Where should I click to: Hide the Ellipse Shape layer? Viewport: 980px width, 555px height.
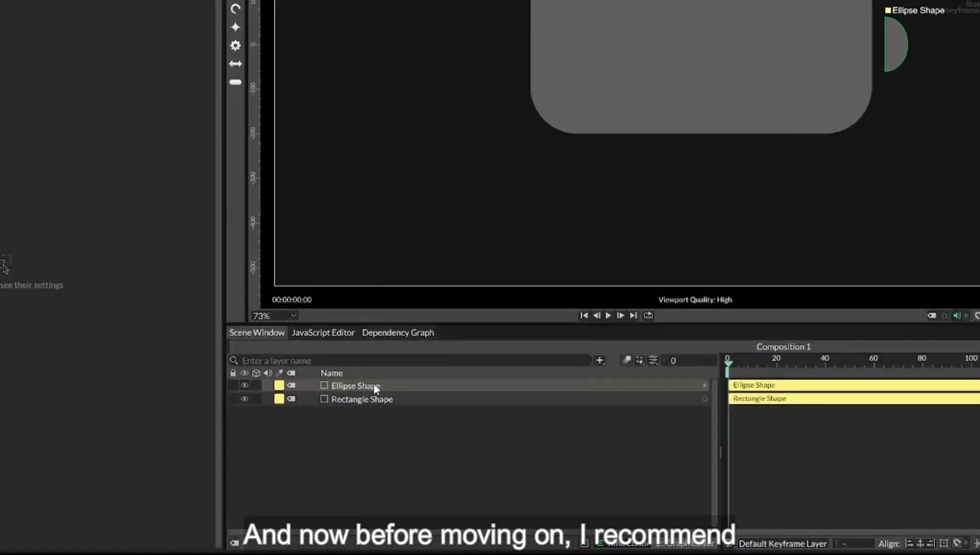coord(244,386)
